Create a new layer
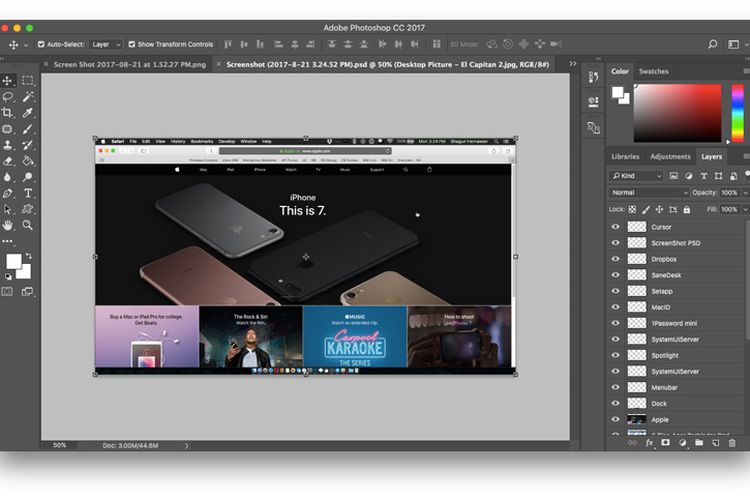Screen dimensions: 750x500 pos(716,443)
